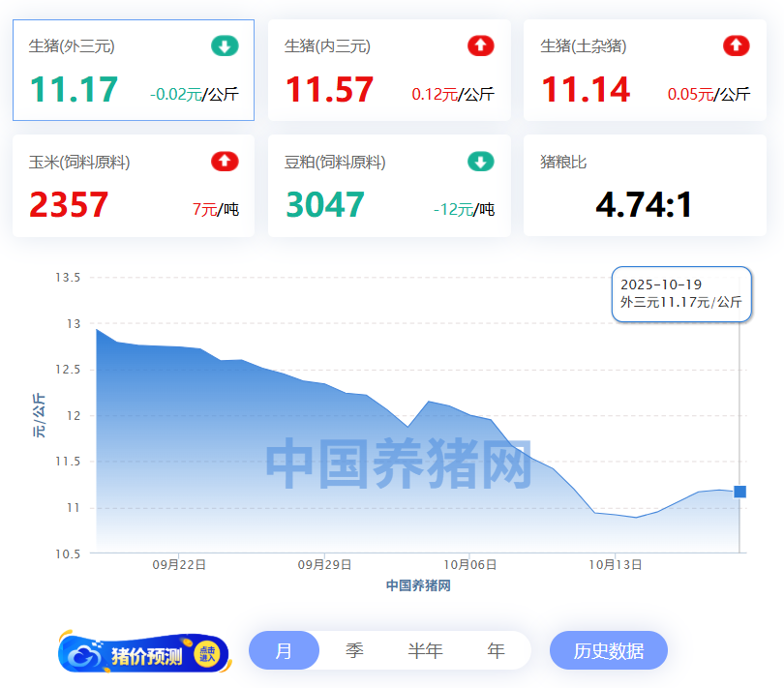The height and width of the screenshot is (688, 784).
Task: Switch chart range to 季
Action: pyautogui.click(x=354, y=651)
